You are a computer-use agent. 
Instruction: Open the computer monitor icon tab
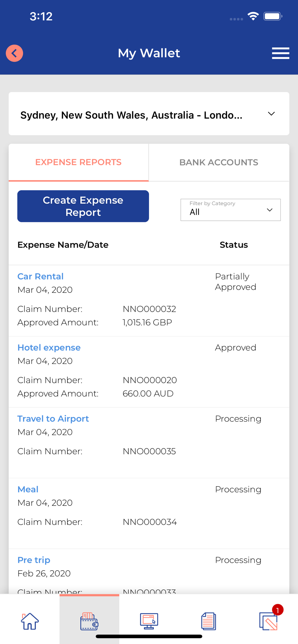149,621
